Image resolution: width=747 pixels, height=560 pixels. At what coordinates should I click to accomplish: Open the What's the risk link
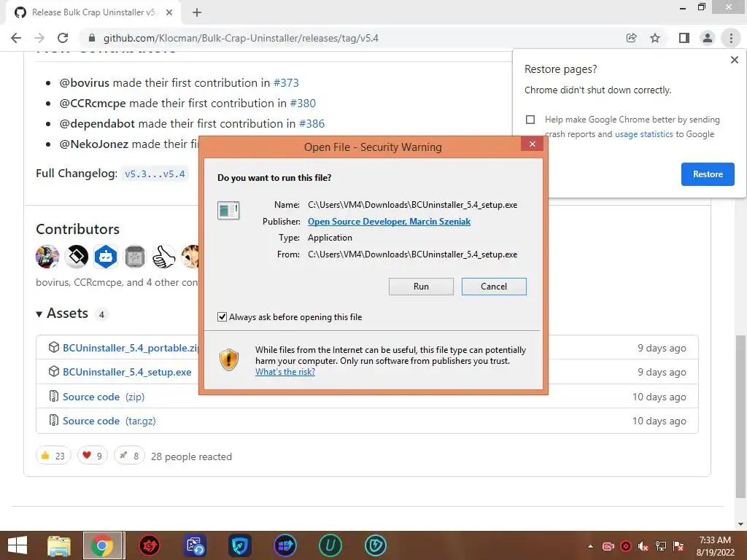(285, 372)
